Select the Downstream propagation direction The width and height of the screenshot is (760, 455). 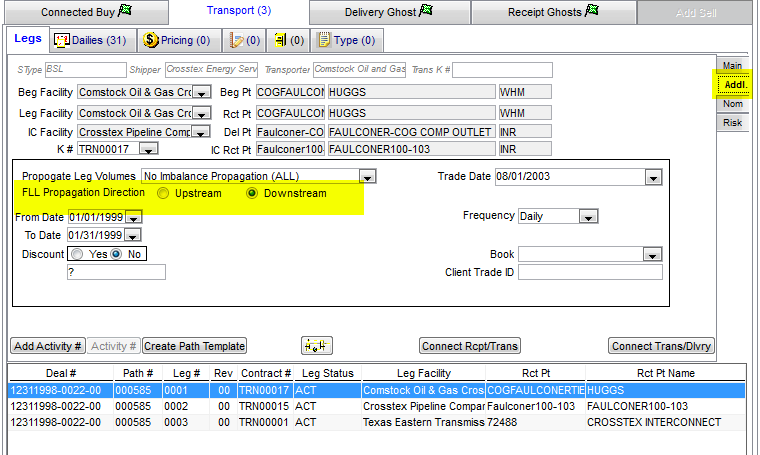coord(252,193)
